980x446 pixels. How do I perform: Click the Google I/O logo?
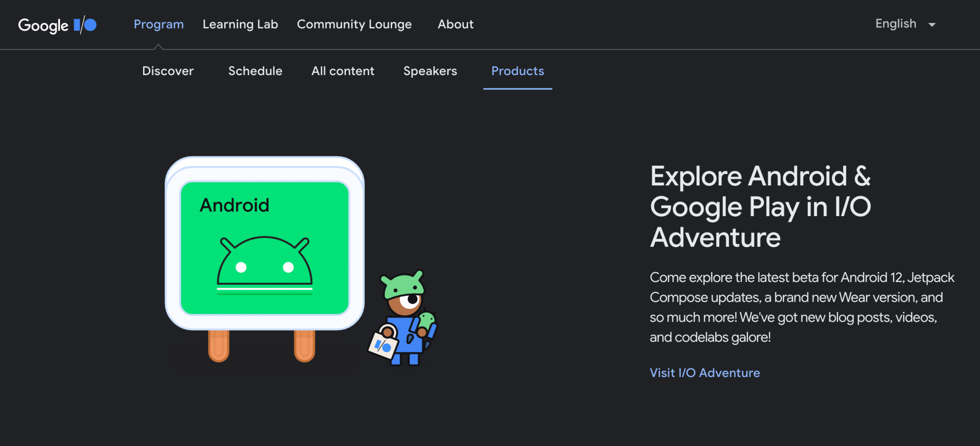(x=57, y=25)
